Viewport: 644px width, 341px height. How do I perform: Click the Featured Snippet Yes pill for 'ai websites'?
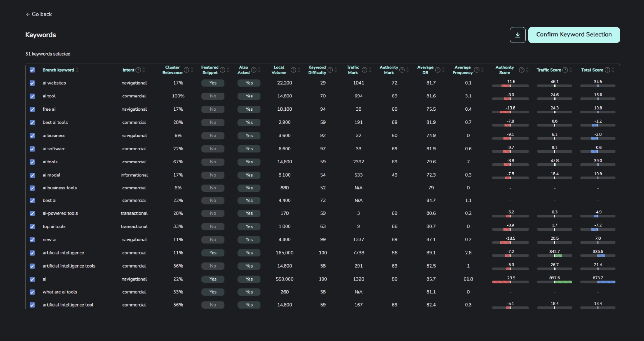coord(213,83)
